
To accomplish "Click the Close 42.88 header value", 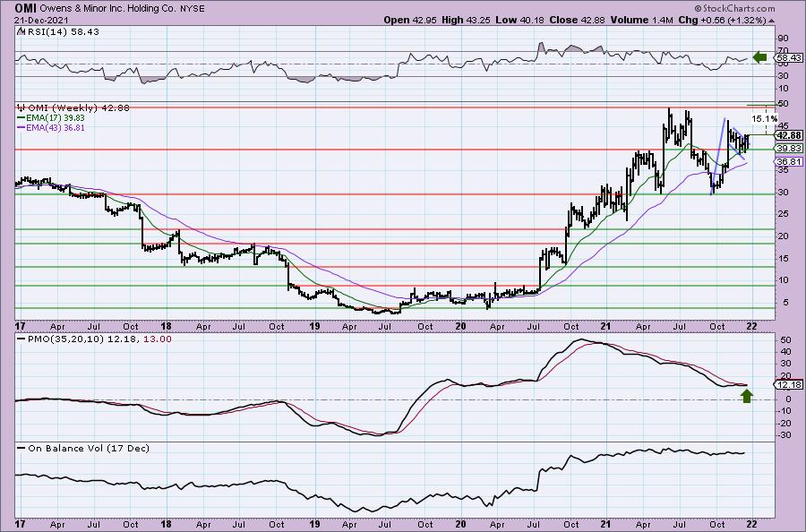I will click(x=576, y=20).
